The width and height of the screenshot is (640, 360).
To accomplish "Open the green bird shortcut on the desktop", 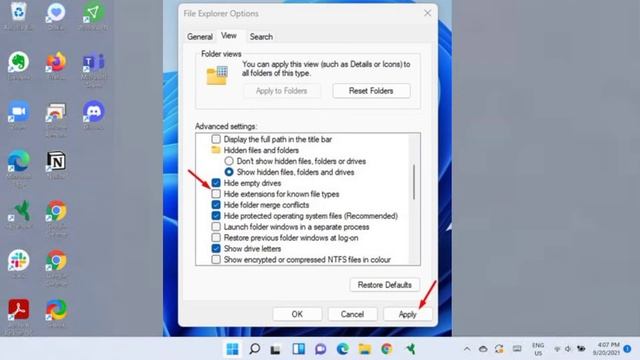I will [x=18, y=211].
